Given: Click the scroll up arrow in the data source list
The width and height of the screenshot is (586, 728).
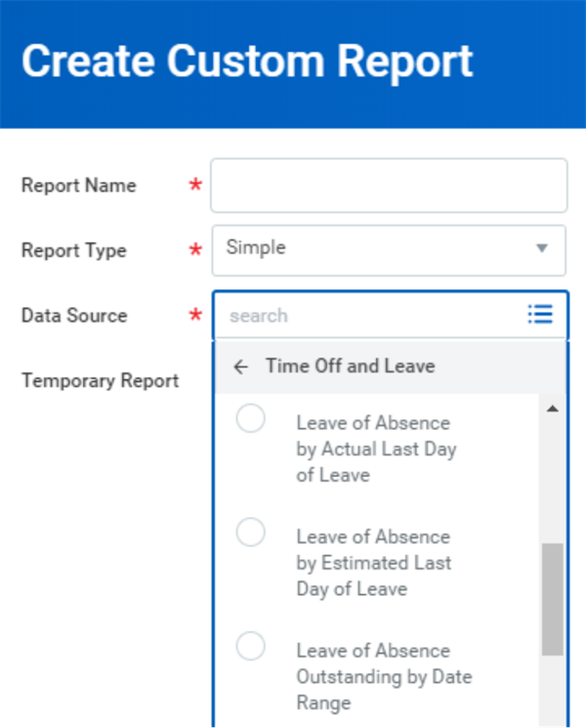Looking at the screenshot, I should 552,409.
